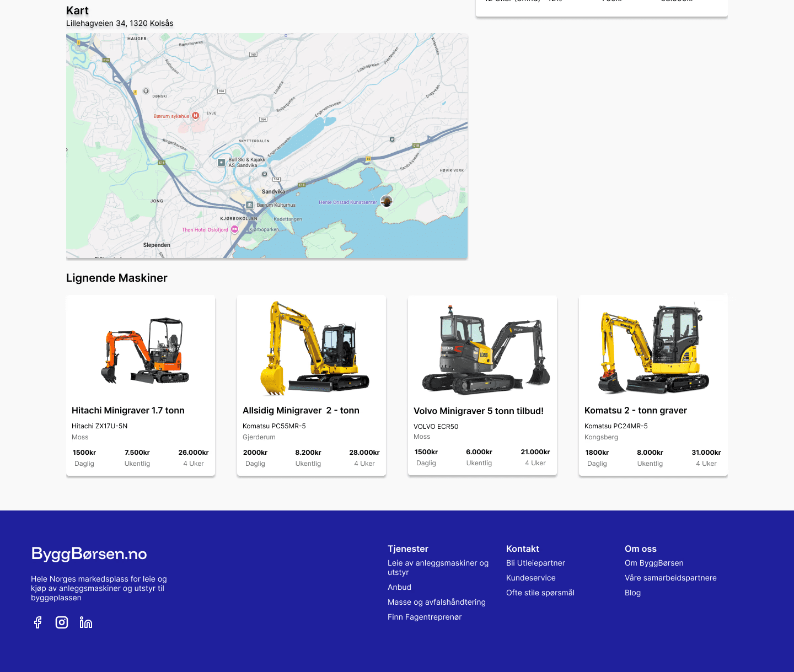Open Allsidig Minigraver 2 - tonn title
Screen dimensions: 794x672
301,410
